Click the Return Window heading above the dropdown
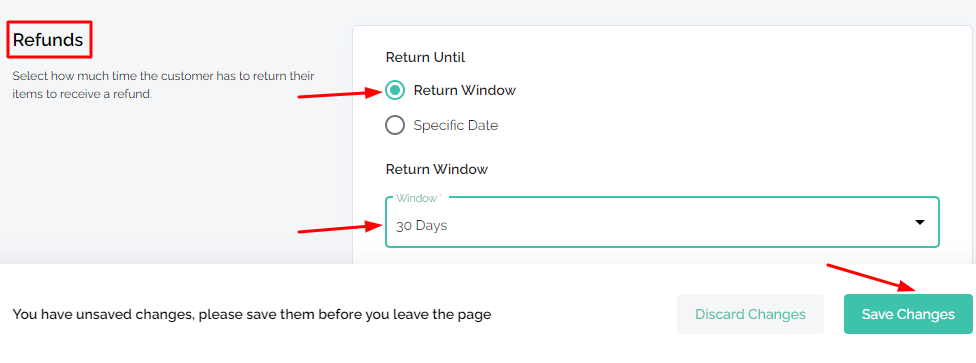This screenshot has height=363, width=976. 437,169
